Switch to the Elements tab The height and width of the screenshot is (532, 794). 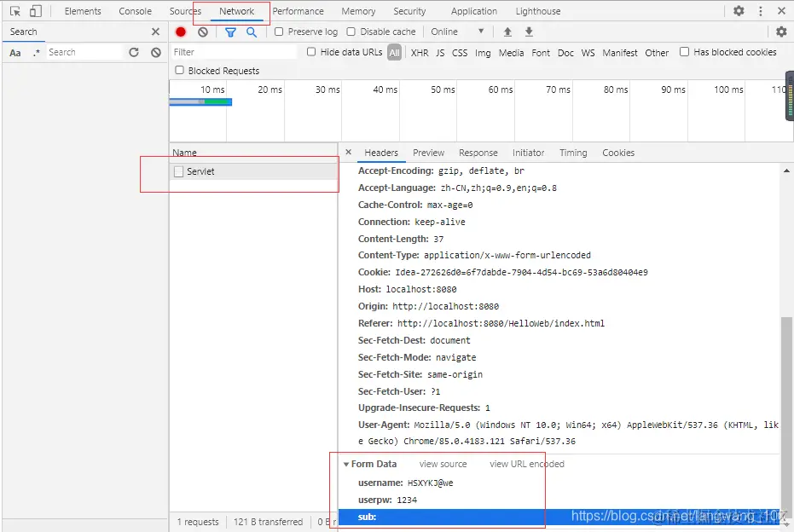[83, 11]
